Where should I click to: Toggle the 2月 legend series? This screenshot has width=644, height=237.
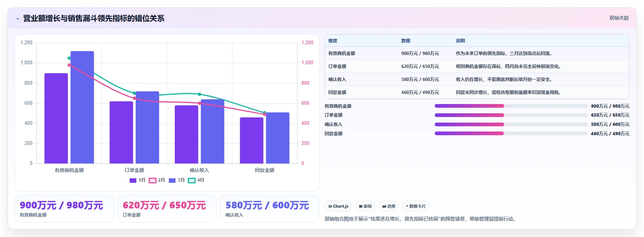point(157,180)
